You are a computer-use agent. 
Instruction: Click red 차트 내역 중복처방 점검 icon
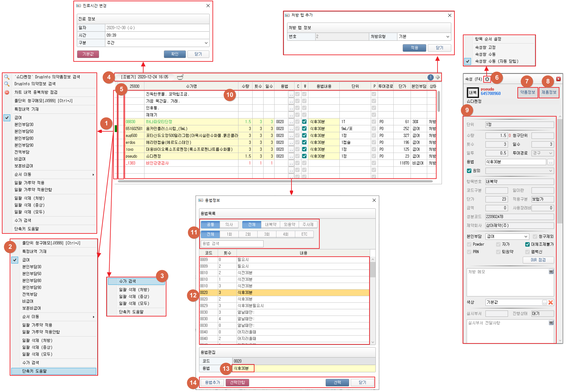7,92
